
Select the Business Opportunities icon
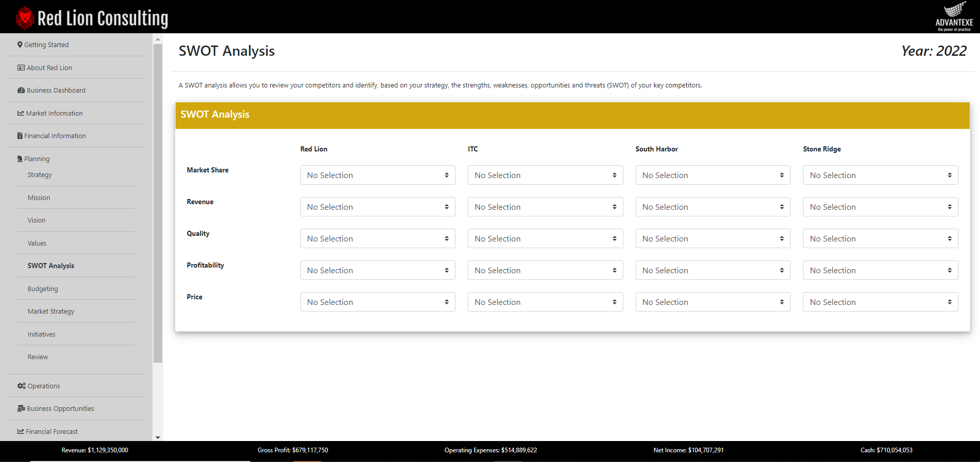click(x=20, y=408)
